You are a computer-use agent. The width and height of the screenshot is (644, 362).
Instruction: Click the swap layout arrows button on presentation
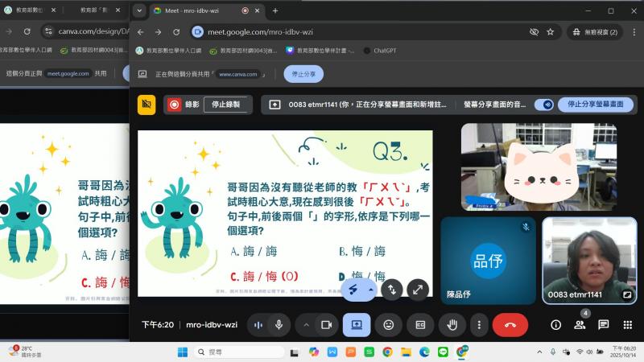click(392, 290)
